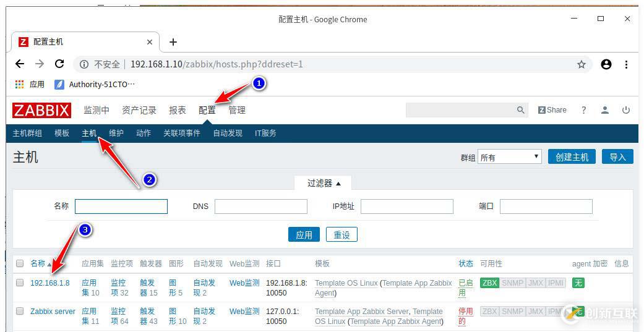Switch to the 动作 submenu
This screenshot has width=644, height=332.
click(x=144, y=133)
